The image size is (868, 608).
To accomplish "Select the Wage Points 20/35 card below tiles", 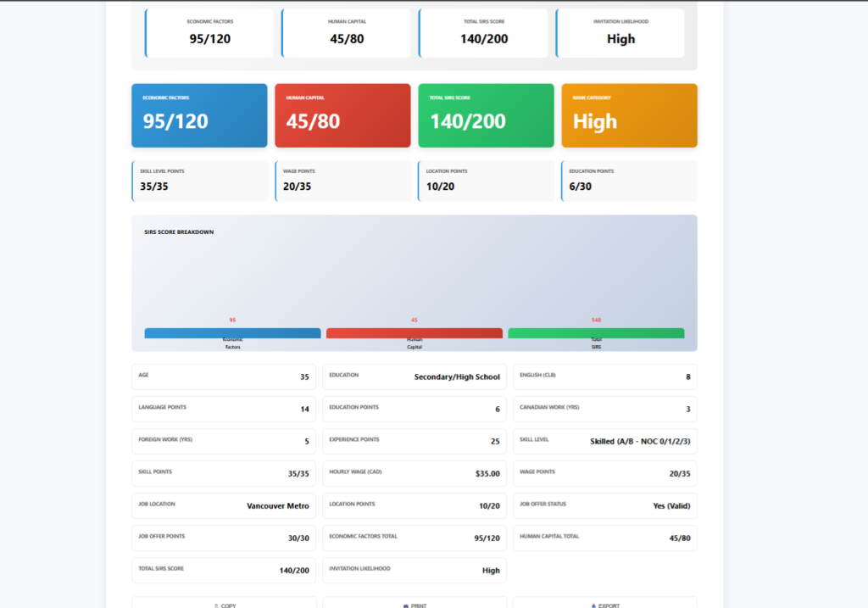I will pos(343,181).
